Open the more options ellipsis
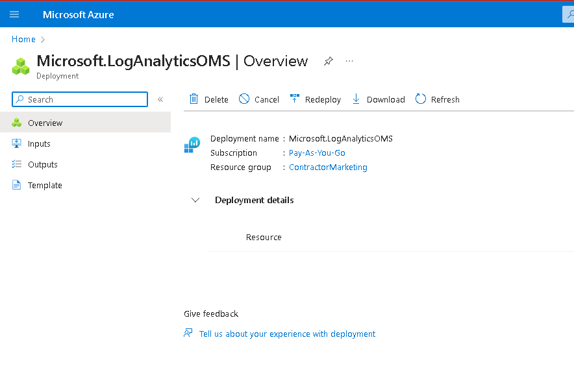This screenshot has height=392, width=574. 349,61
